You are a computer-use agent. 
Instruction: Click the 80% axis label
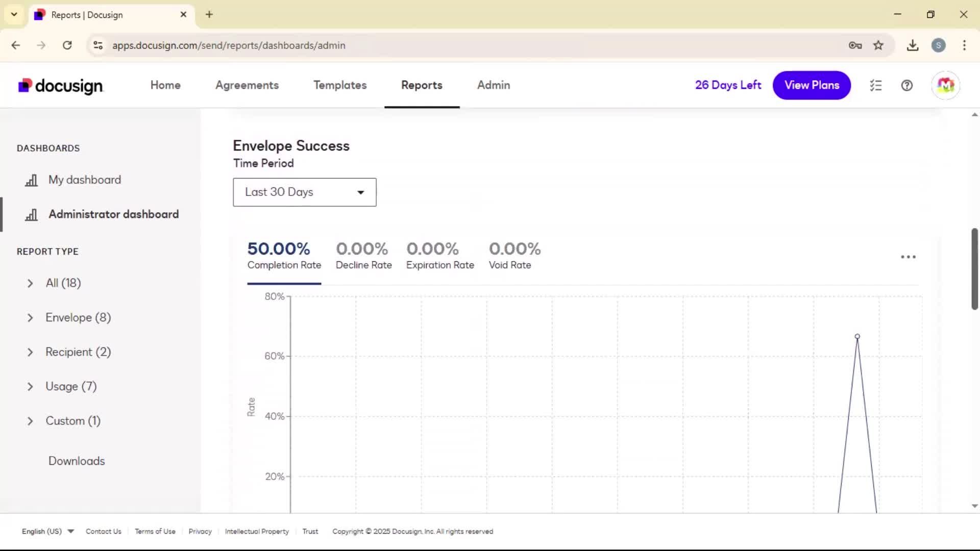click(275, 296)
